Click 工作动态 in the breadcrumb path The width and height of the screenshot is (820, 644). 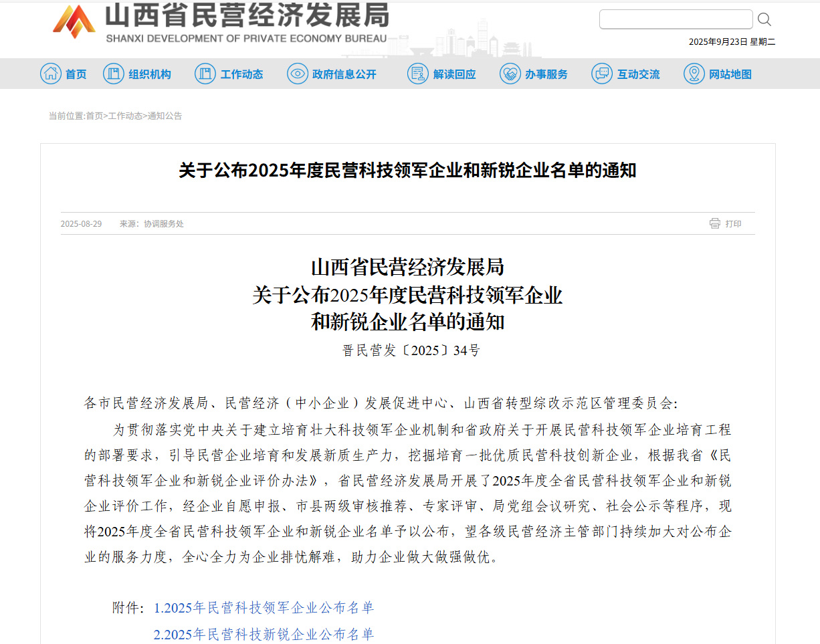[125, 116]
